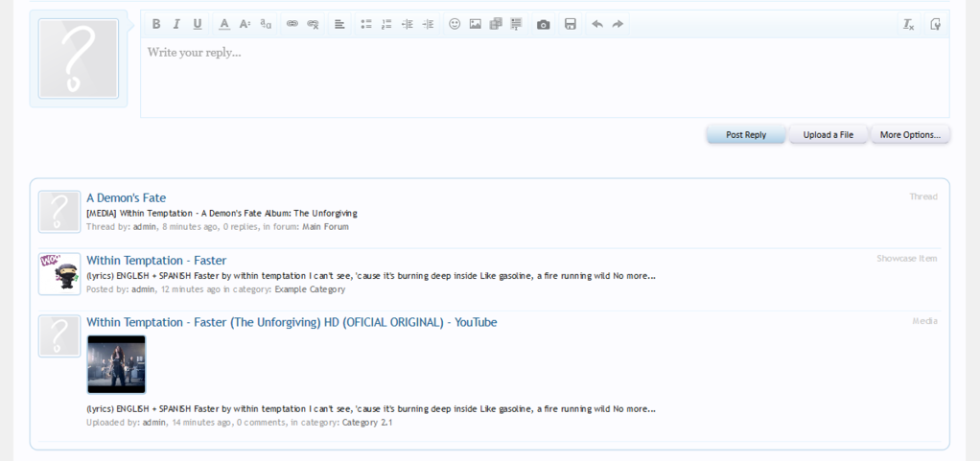Image resolution: width=980 pixels, height=461 pixels.
Task: Click the Within Temptation video thumbnail
Action: pos(116,364)
